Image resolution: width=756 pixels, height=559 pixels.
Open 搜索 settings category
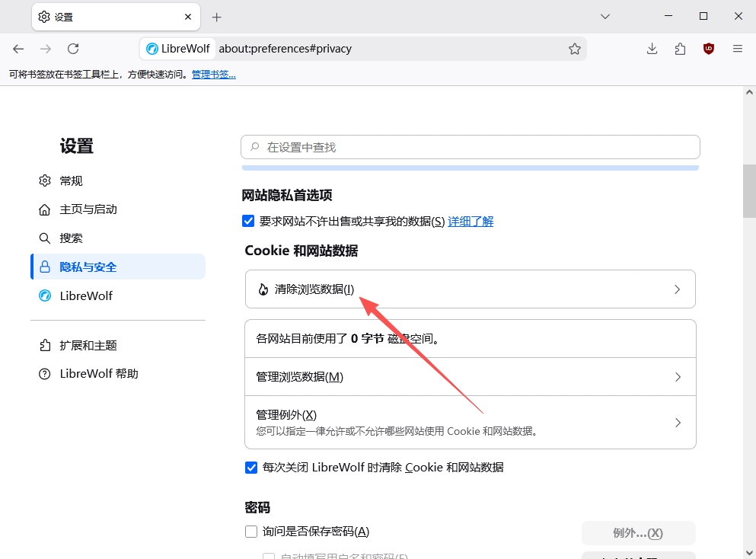(118, 238)
